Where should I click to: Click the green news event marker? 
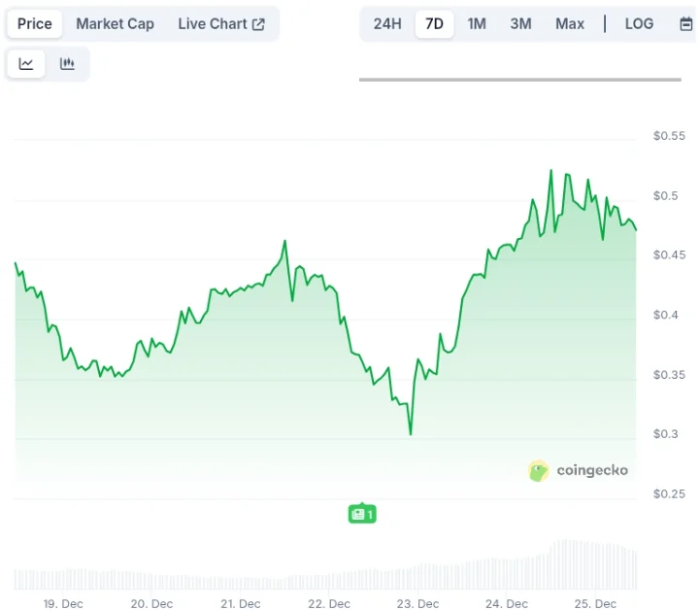(x=361, y=514)
